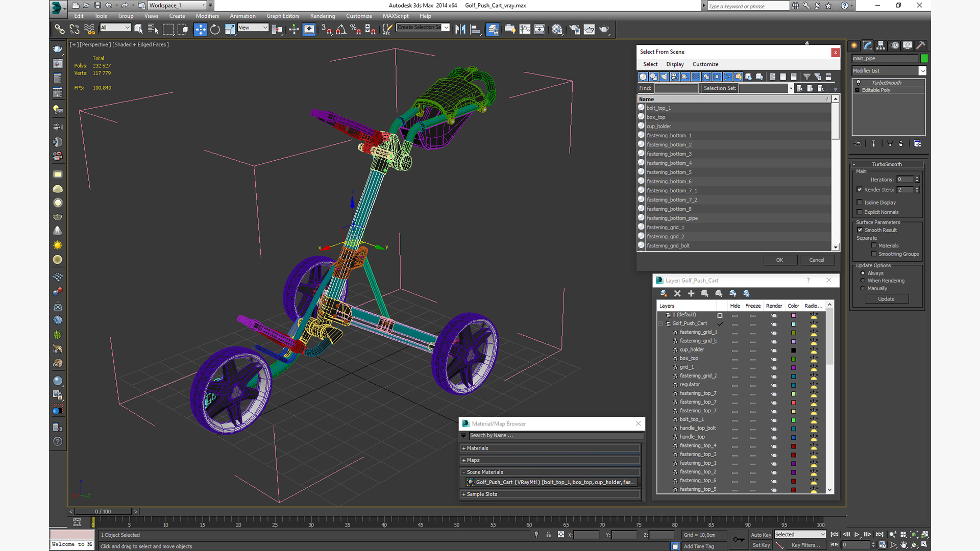Image resolution: width=980 pixels, height=551 pixels.
Task: Click the 0 (default) layer color swatch
Action: coord(794,315)
